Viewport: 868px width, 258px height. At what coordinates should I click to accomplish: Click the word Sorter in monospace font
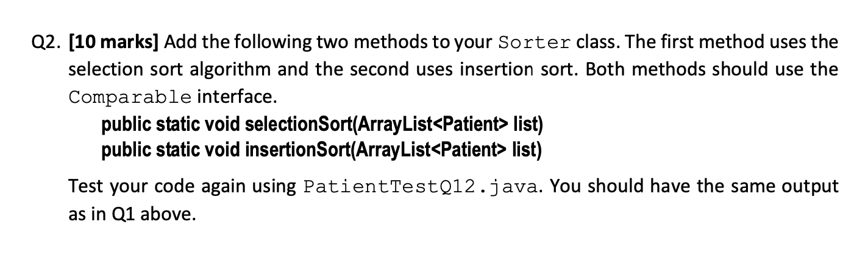pos(534,44)
